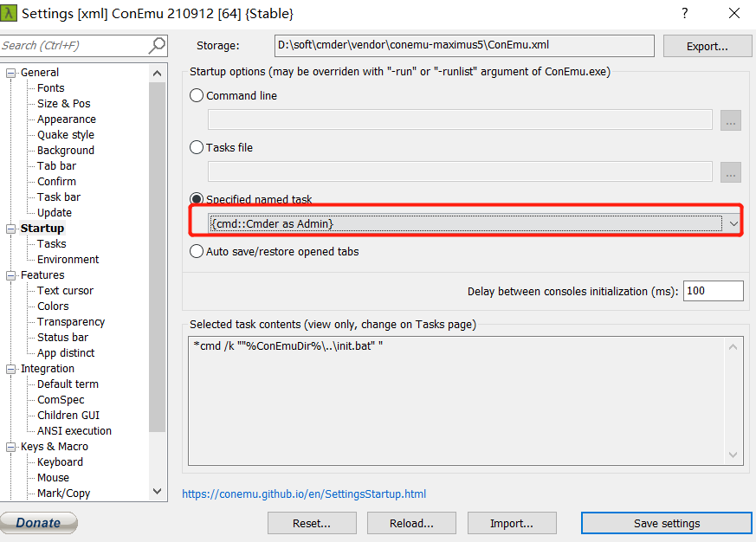This screenshot has width=756, height=542.
Task: Click the Reset... button
Action: [x=312, y=523]
